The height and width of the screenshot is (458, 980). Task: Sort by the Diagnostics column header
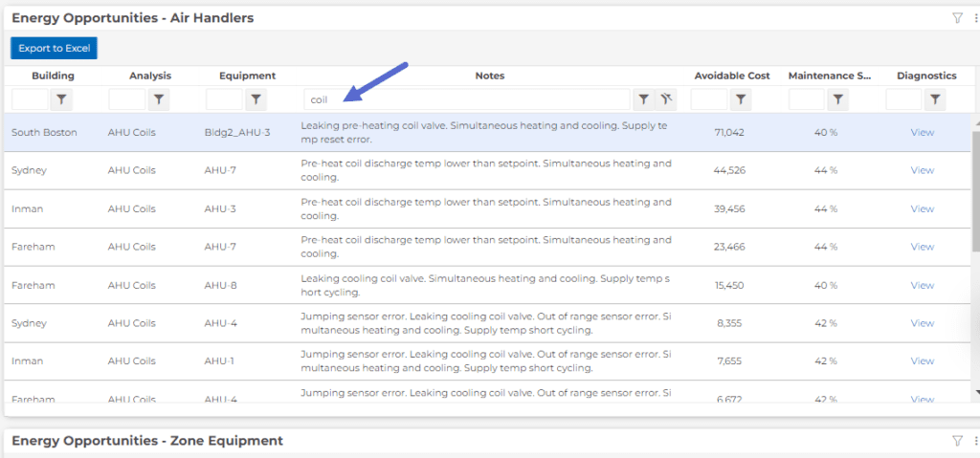[x=926, y=76]
